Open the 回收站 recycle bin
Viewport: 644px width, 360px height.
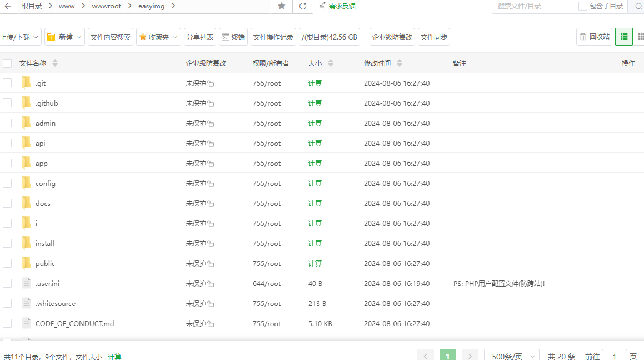coord(594,37)
